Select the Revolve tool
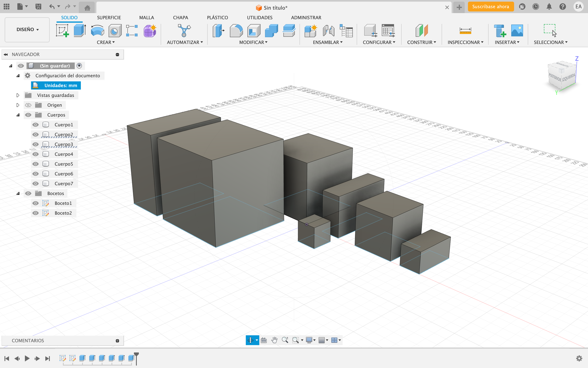Screen dimensions: 588x368 97,31
